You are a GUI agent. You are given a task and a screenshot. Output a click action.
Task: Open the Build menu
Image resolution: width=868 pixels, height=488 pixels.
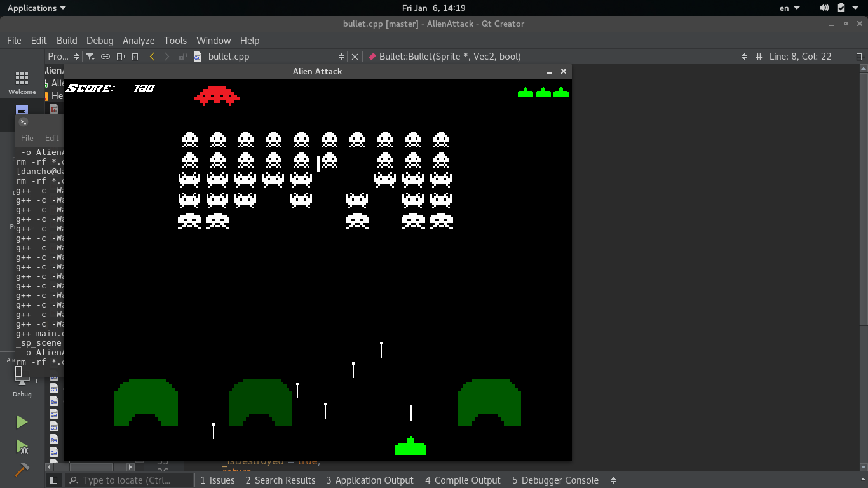tap(67, 40)
